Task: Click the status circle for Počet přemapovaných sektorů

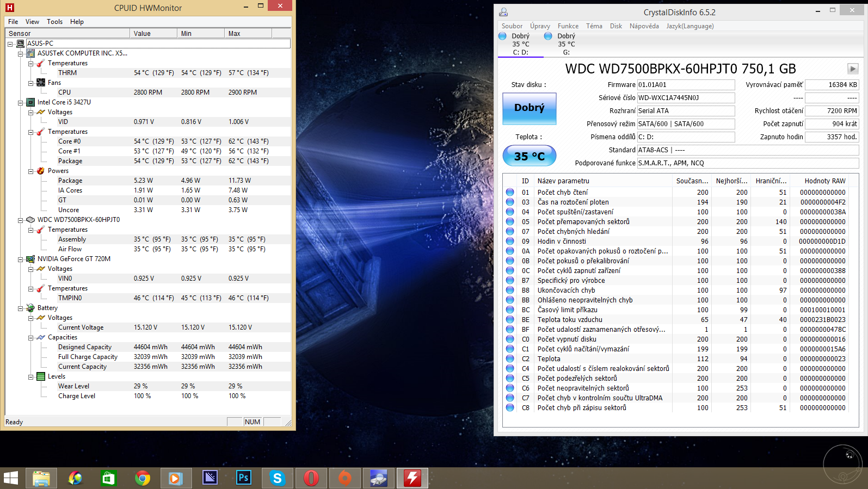Action: click(x=510, y=221)
